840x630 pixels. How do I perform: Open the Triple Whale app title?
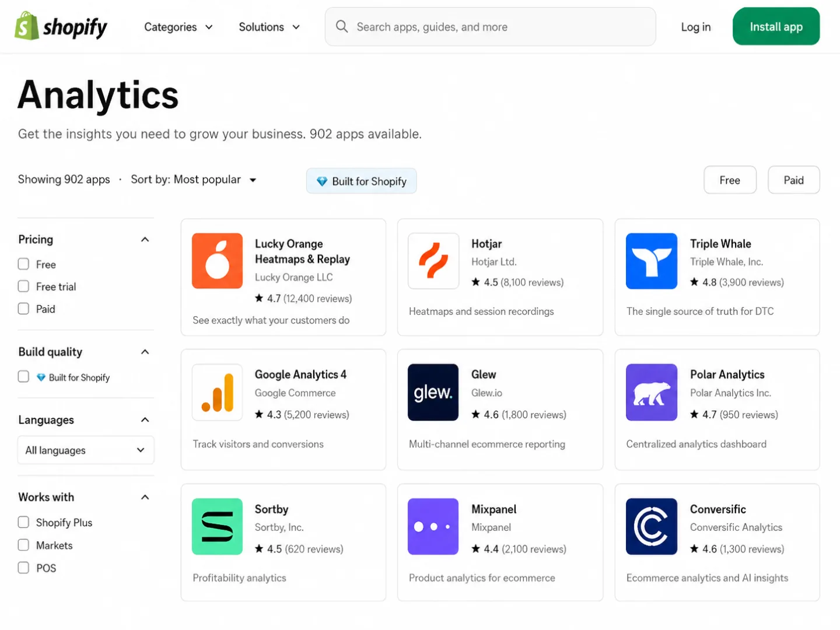pos(720,244)
